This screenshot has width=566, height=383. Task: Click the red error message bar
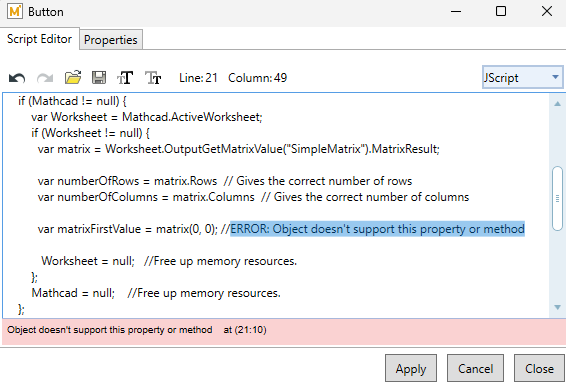point(283,331)
